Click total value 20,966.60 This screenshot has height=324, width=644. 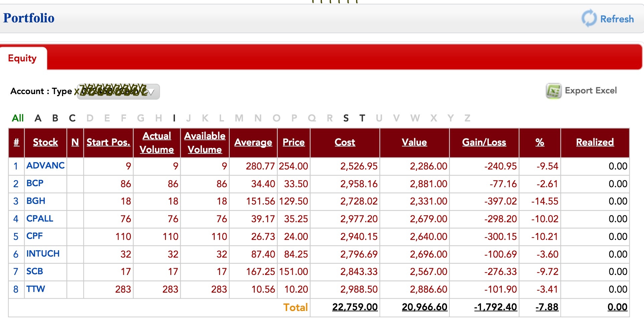coord(425,307)
